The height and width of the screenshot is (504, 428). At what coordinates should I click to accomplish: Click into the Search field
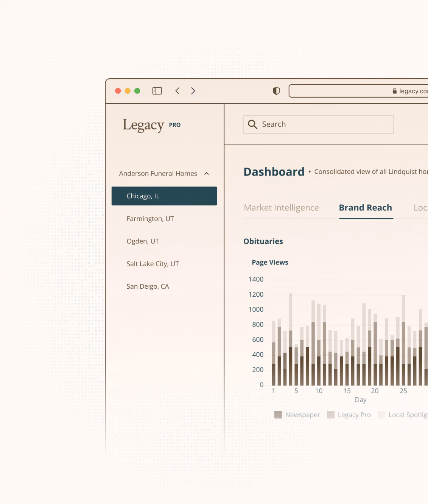click(x=319, y=124)
